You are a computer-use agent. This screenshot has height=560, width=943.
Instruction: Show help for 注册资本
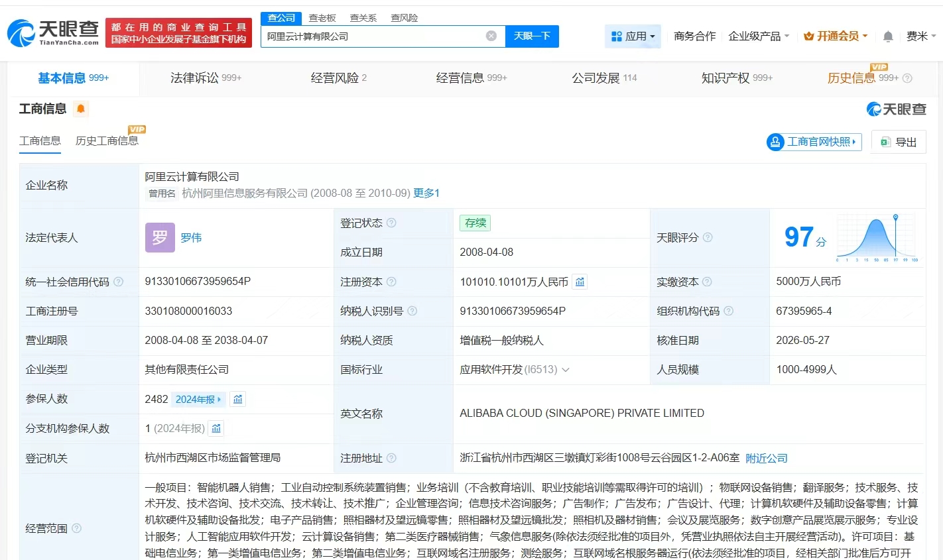point(391,282)
